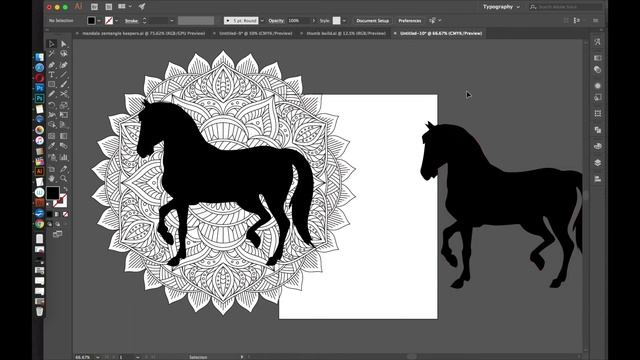The width and height of the screenshot is (640, 360).
Task: Switch to the 12.5% RGB document tab
Action: [x=346, y=33]
